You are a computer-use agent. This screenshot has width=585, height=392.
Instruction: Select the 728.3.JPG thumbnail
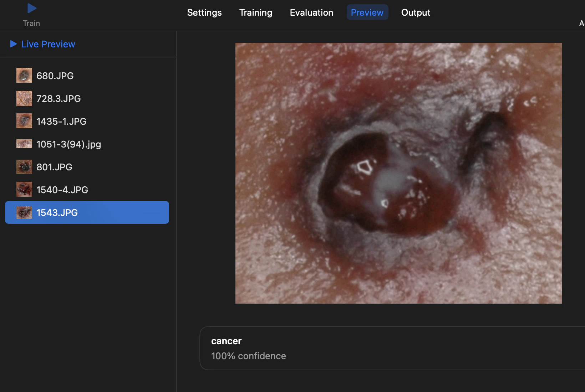pyautogui.click(x=24, y=98)
